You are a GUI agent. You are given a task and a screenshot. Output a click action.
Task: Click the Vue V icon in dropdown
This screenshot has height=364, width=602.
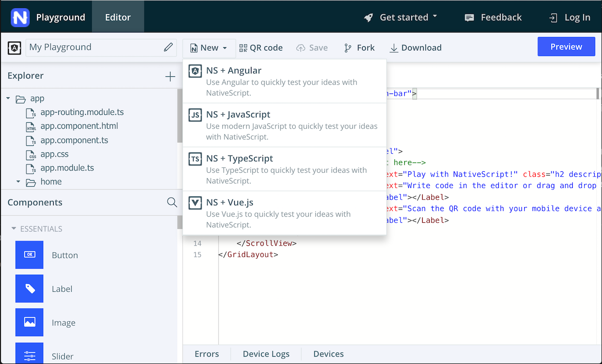tap(195, 203)
